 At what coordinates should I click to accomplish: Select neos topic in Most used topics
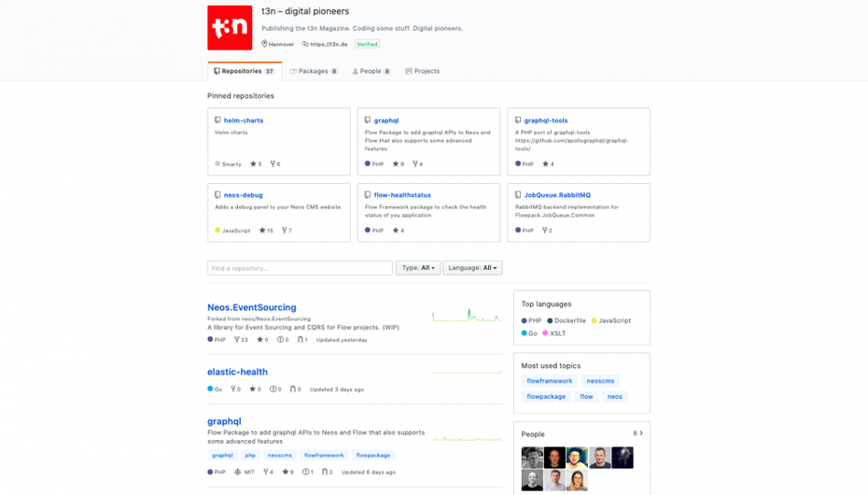coord(614,396)
